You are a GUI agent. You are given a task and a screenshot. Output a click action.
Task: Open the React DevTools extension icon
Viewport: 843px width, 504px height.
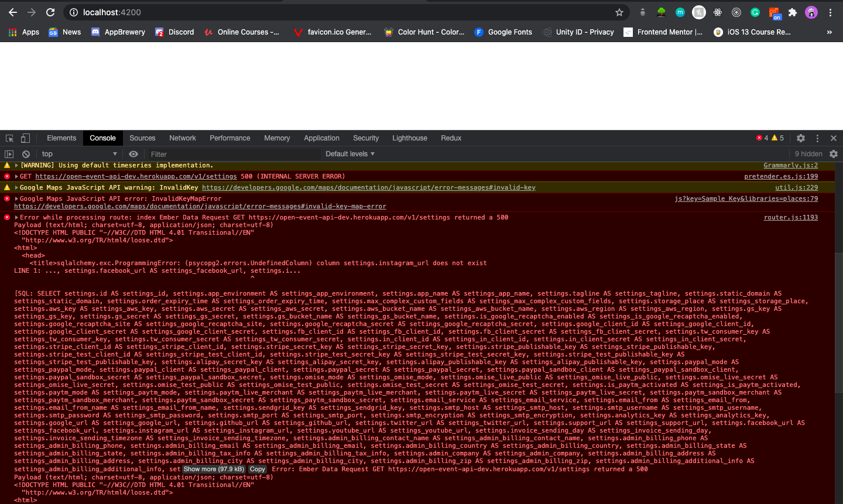tap(718, 12)
